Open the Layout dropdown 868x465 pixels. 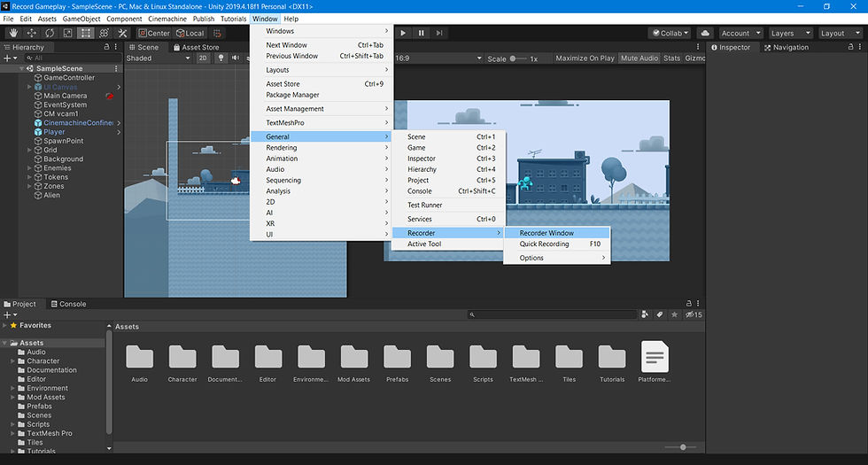(841, 34)
